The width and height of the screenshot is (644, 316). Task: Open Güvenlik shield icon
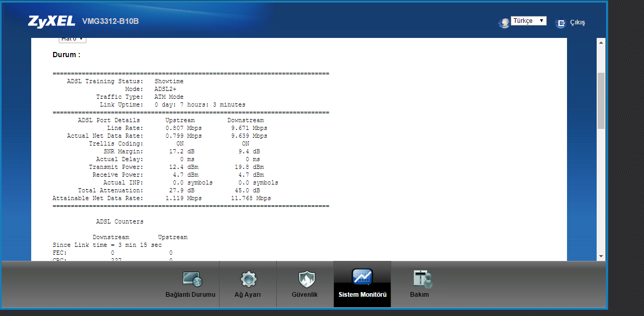coord(306,280)
